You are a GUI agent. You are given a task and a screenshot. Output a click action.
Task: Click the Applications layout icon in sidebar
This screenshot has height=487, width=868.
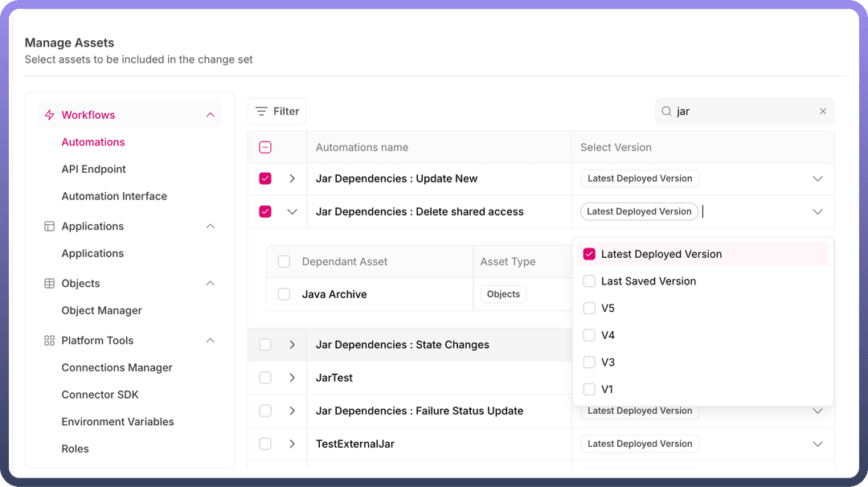coord(49,227)
